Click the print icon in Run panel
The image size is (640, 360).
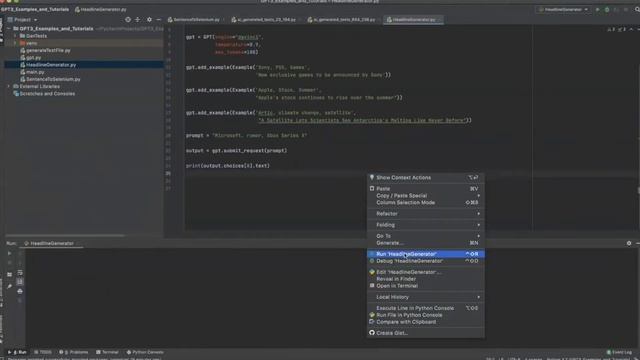point(20,291)
